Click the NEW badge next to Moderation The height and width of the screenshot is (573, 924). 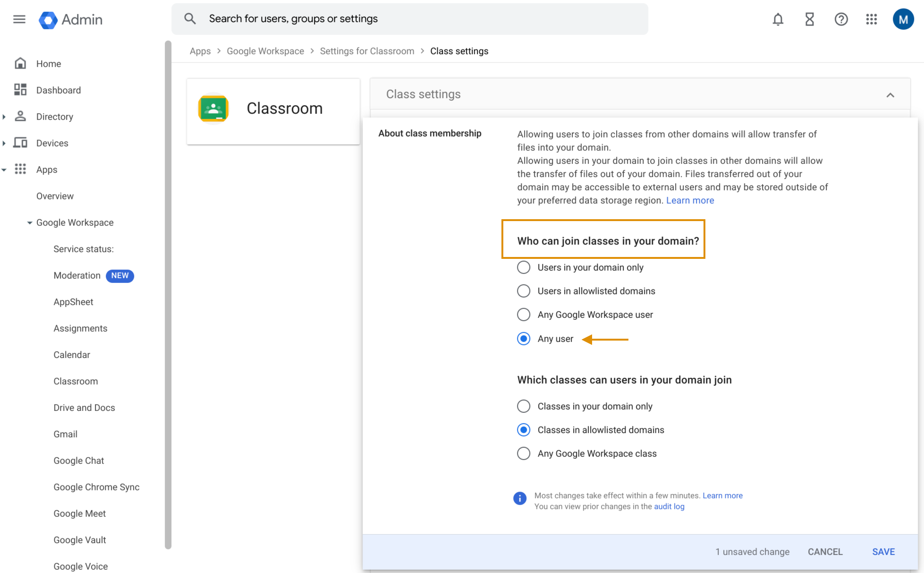click(120, 275)
